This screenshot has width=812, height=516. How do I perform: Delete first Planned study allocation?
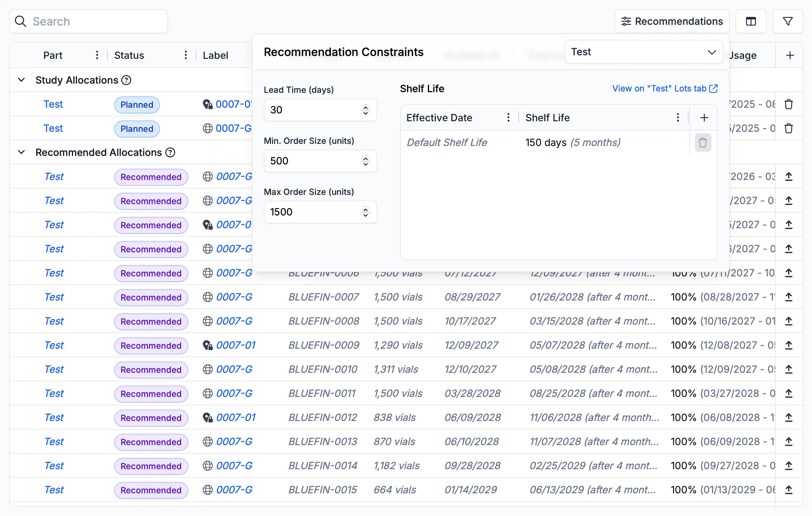tap(789, 104)
